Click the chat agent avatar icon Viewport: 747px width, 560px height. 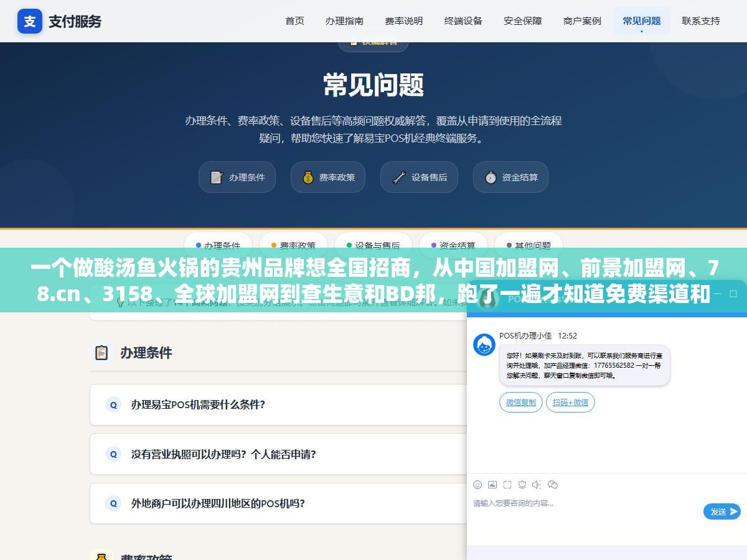(x=484, y=345)
